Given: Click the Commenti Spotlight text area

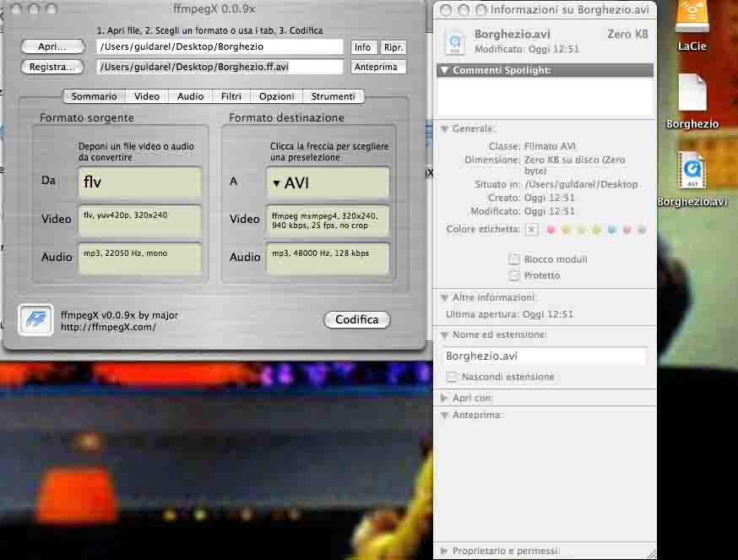Looking at the screenshot, I should tap(545, 96).
